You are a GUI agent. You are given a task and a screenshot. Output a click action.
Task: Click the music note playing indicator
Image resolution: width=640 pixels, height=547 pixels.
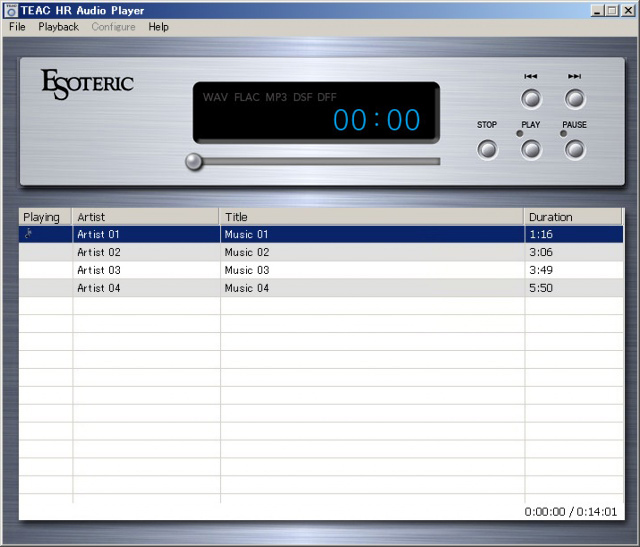tap(29, 234)
